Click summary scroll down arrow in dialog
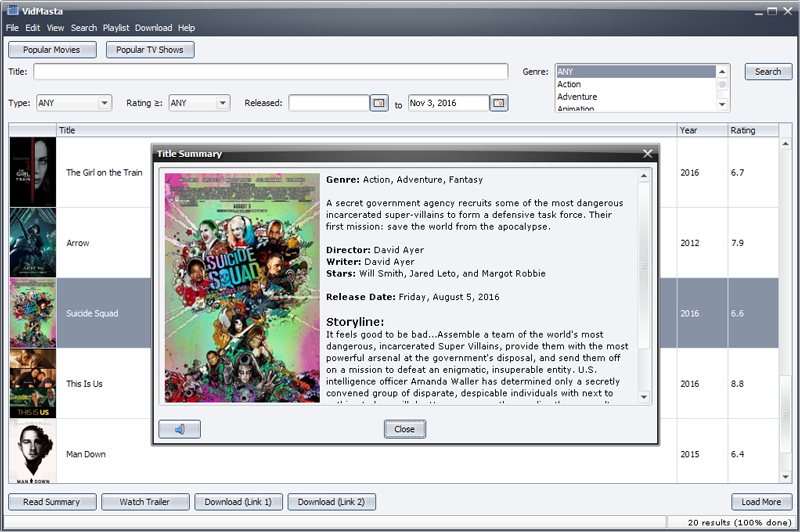 tap(644, 397)
